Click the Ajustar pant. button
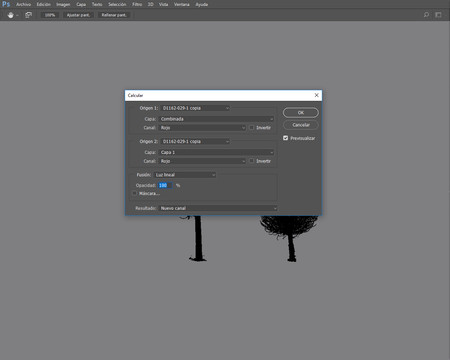This screenshot has height=360, width=450. tap(78, 15)
